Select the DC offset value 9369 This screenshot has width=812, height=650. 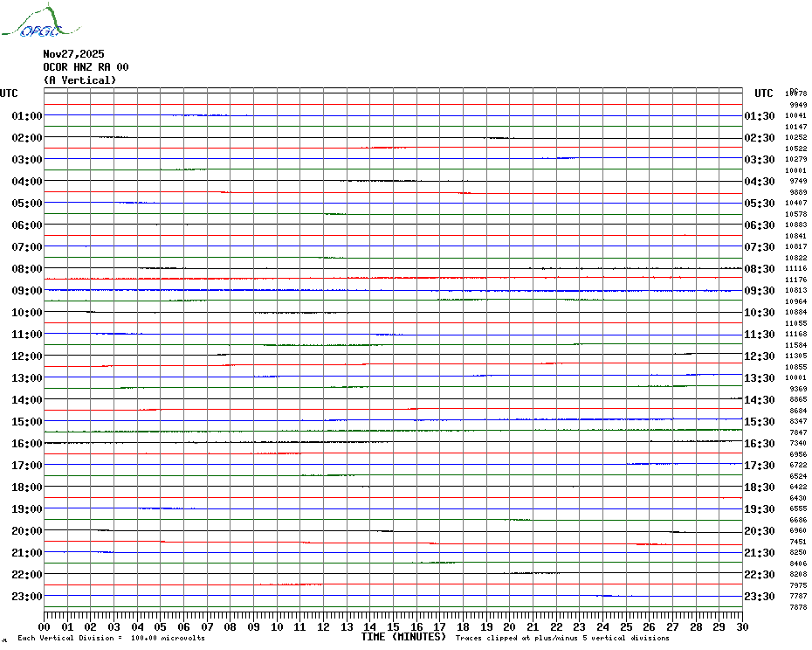pos(798,389)
